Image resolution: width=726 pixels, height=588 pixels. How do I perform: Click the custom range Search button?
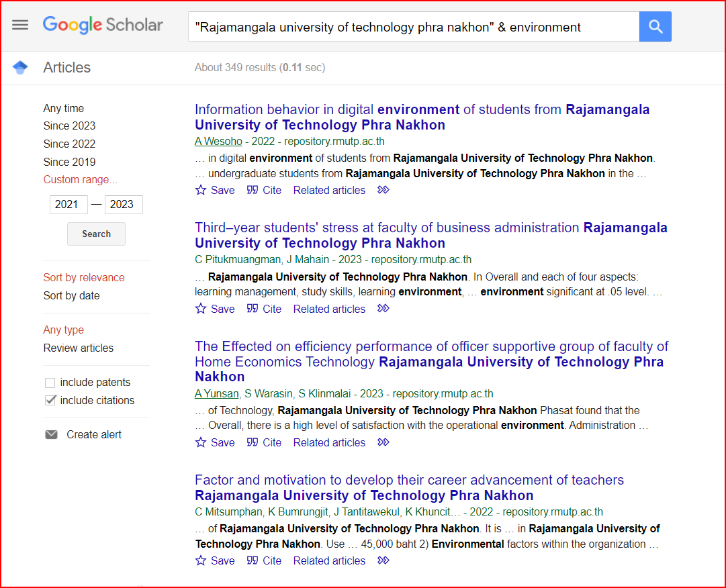96,234
